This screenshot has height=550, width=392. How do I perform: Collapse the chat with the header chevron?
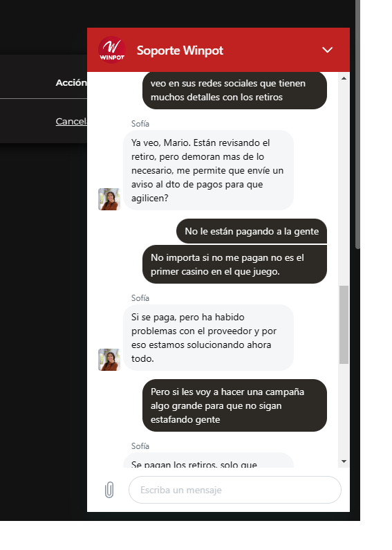327,51
